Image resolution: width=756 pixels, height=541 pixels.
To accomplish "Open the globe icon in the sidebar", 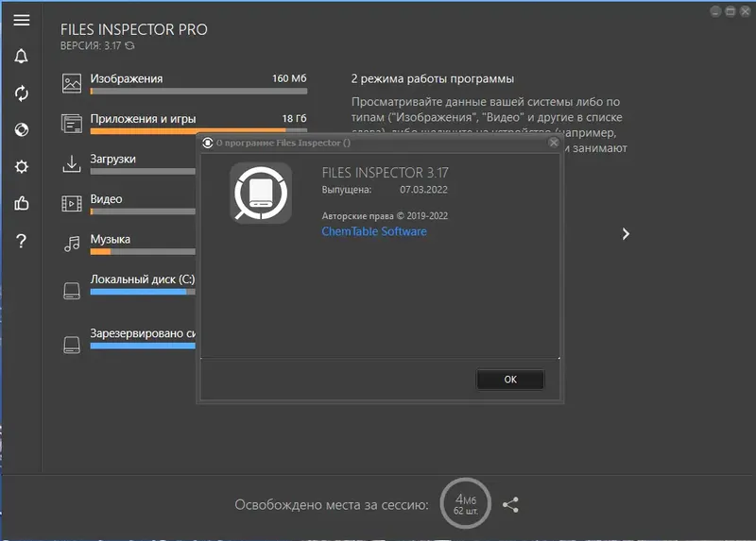I will click(21, 129).
